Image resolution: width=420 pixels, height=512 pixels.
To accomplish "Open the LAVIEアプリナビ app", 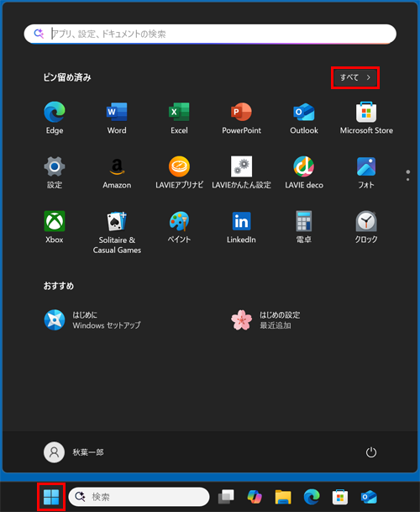I will pyautogui.click(x=179, y=172).
